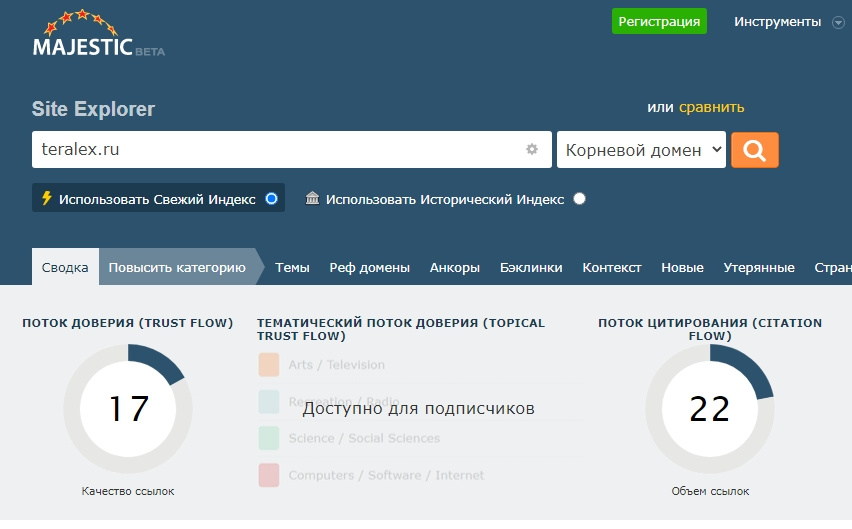Click the Arts / Television topic label
This screenshot has height=529, width=852.
(336, 364)
